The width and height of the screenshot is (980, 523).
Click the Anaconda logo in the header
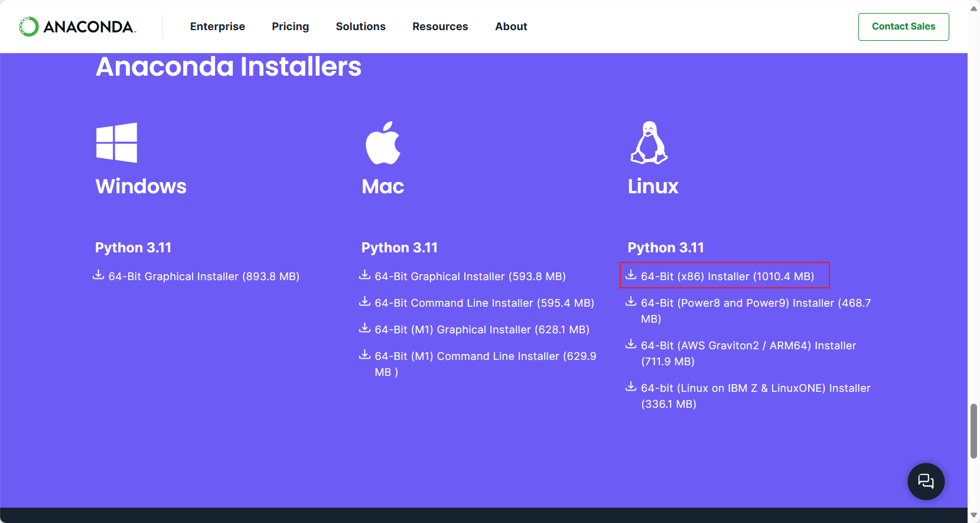coord(77,27)
